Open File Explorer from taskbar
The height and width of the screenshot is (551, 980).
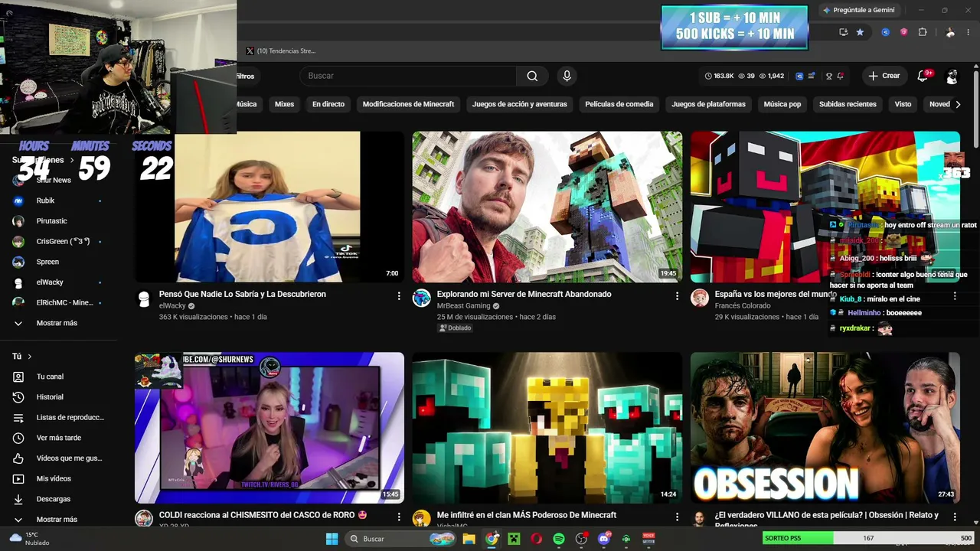click(469, 539)
